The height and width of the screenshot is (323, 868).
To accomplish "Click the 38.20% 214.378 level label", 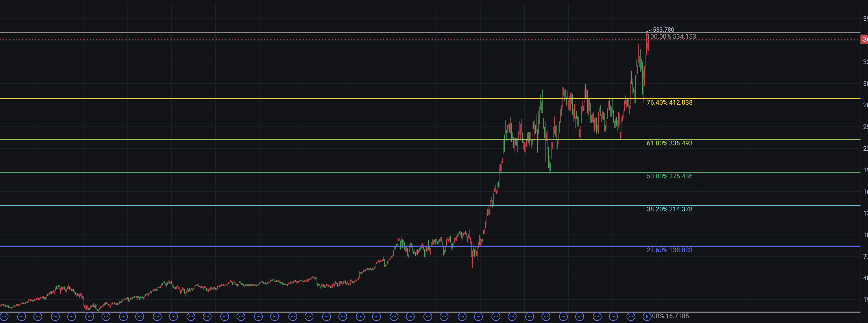I will [669, 209].
